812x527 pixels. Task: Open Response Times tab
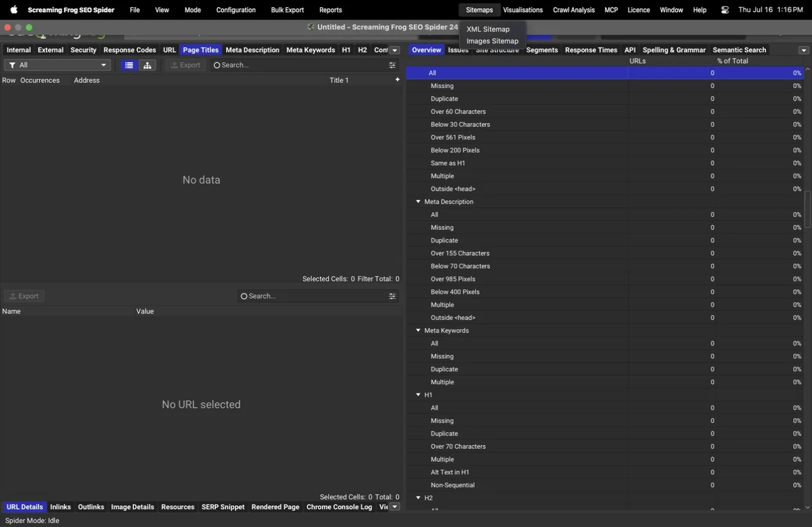point(591,50)
